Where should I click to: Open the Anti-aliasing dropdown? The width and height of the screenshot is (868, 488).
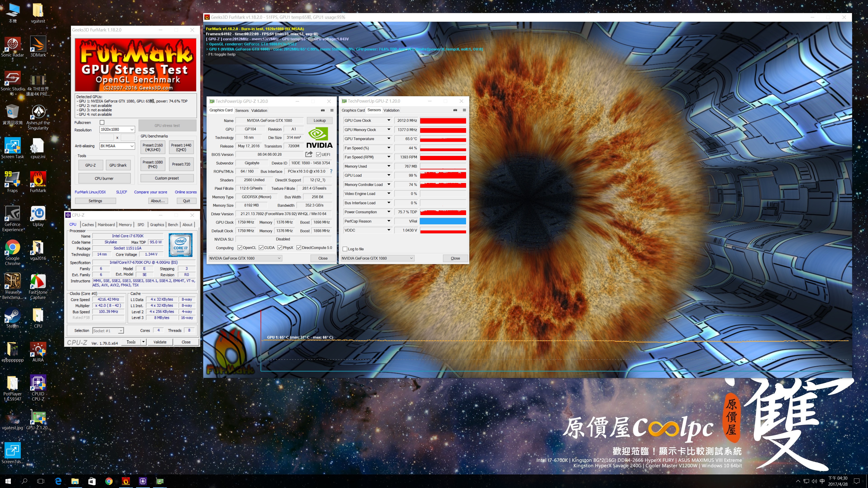117,146
